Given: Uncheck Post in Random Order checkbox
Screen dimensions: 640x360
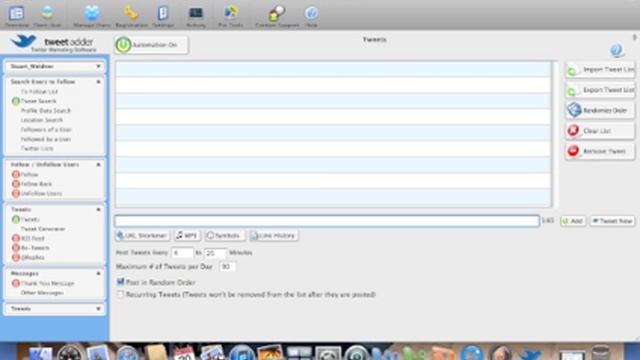Looking at the screenshot, I should [x=120, y=282].
